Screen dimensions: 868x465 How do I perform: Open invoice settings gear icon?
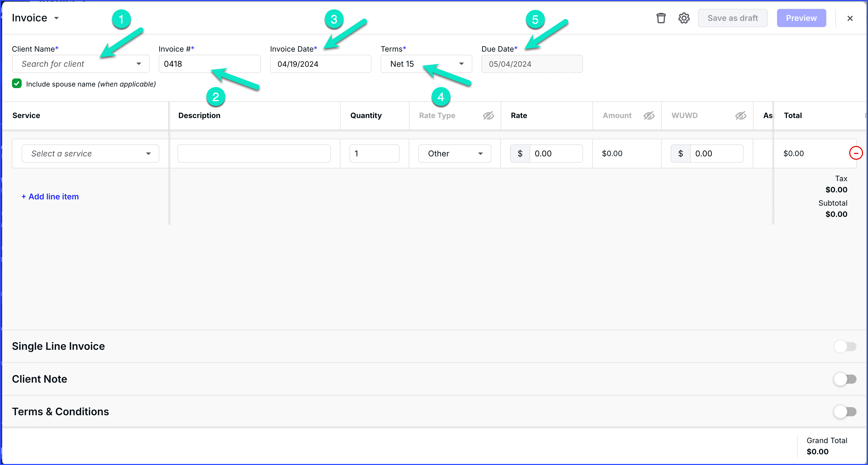[x=684, y=18]
